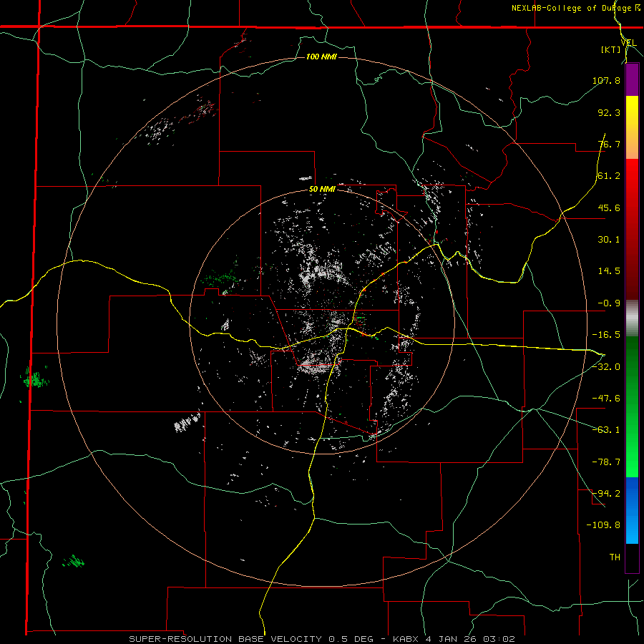Click the 100 NMI range ring label
The width and height of the screenshot is (644, 644).
click(x=321, y=57)
